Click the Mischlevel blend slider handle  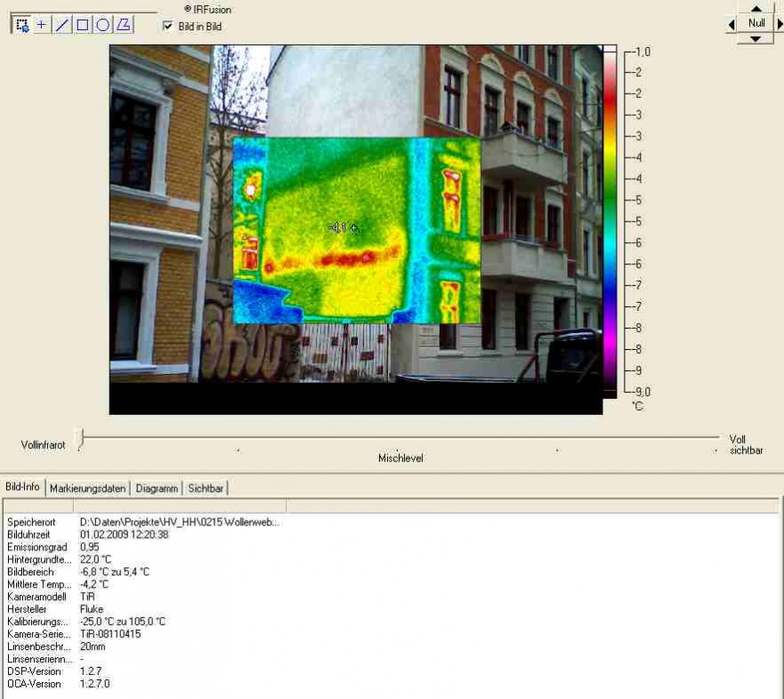coord(80,437)
